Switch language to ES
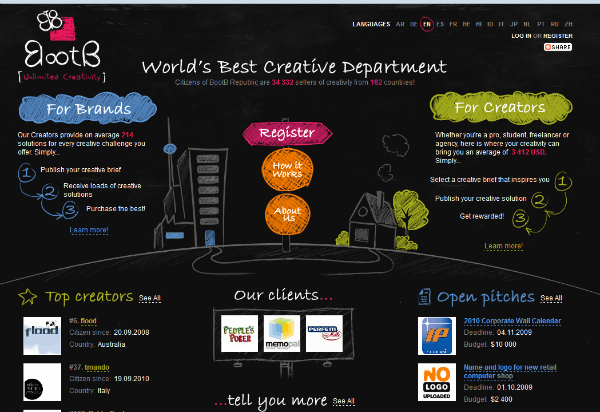 pos(440,24)
